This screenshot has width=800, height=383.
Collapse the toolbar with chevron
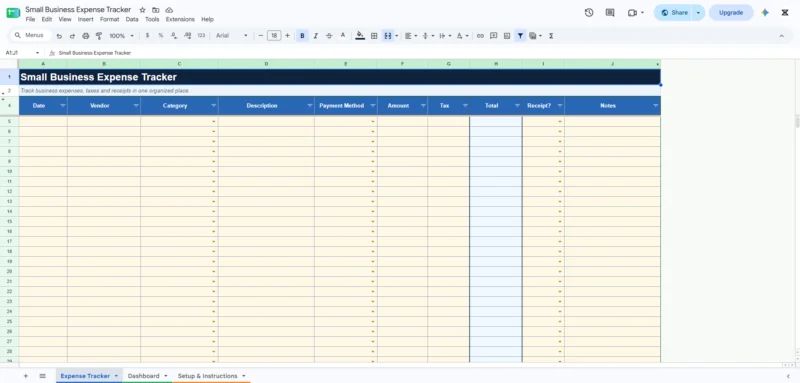coord(781,36)
